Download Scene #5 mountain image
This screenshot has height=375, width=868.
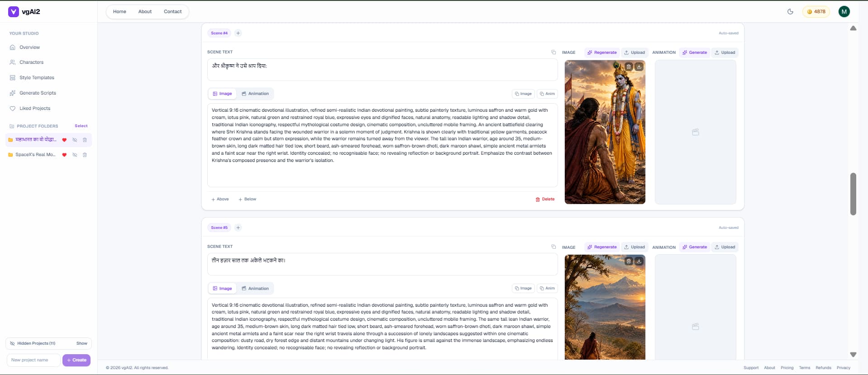(x=639, y=261)
